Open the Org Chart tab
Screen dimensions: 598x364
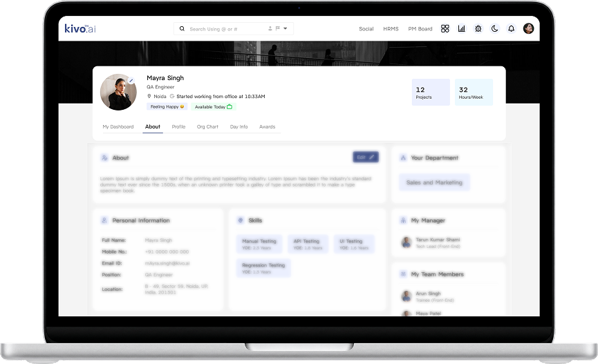coord(207,126)
